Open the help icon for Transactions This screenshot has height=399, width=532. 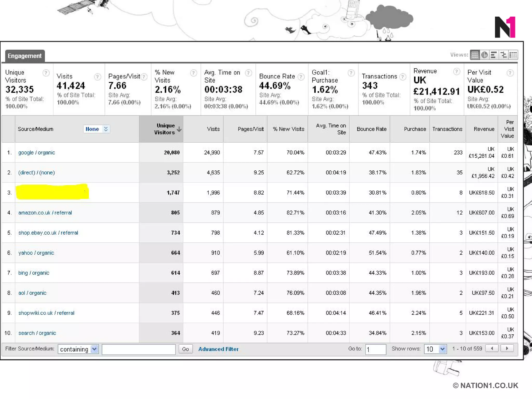(403, 77)
